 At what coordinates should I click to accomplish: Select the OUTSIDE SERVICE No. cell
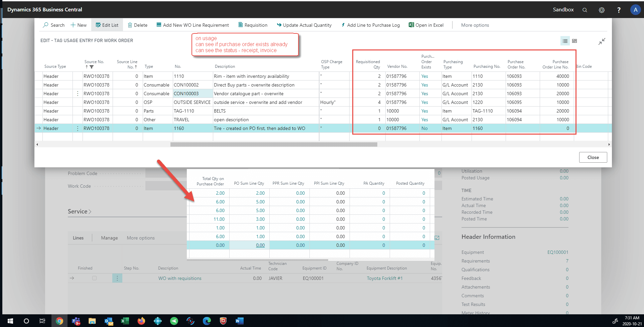click(x=192, y=102)
